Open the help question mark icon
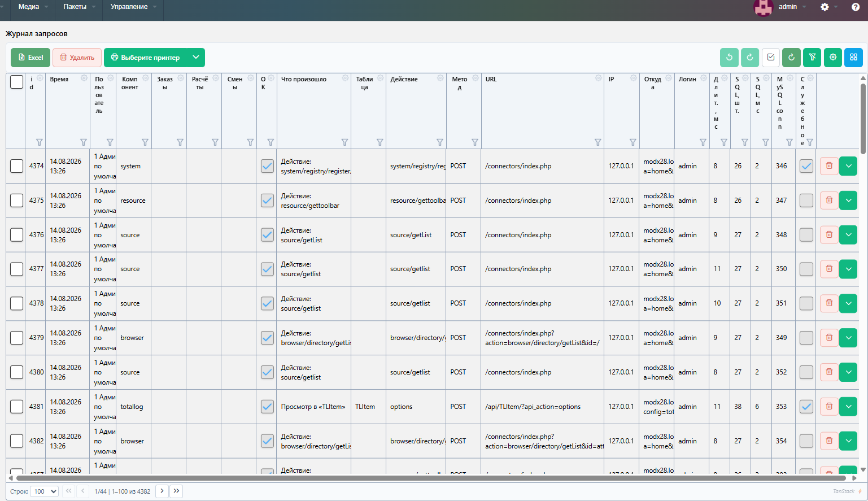Image resolution: width=868 pixels, height=501 pixels. click(856, 7)
